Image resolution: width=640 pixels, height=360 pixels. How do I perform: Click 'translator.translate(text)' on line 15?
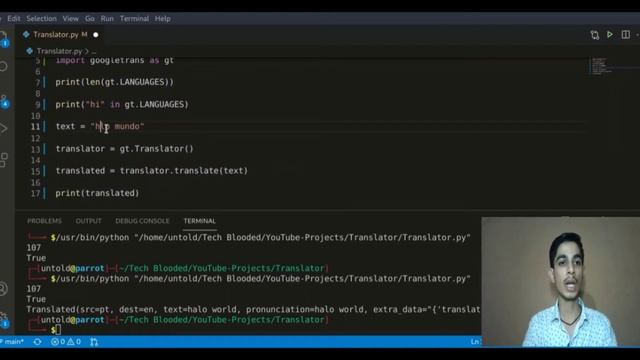point(184,171)
